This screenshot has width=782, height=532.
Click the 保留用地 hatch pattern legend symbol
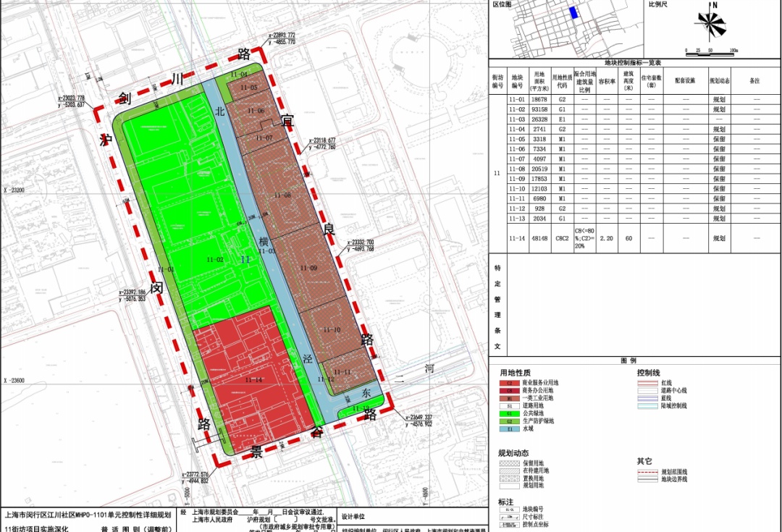click(x=509, y=463)
